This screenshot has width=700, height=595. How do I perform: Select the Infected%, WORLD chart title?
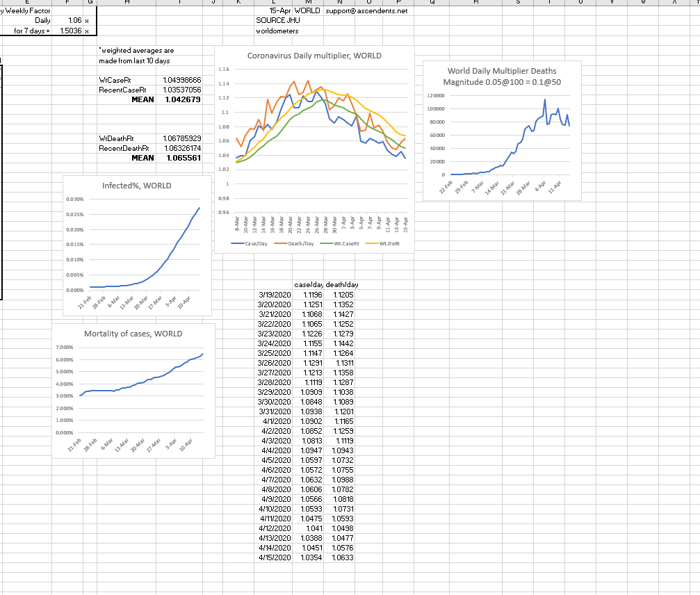pos(136,186)
